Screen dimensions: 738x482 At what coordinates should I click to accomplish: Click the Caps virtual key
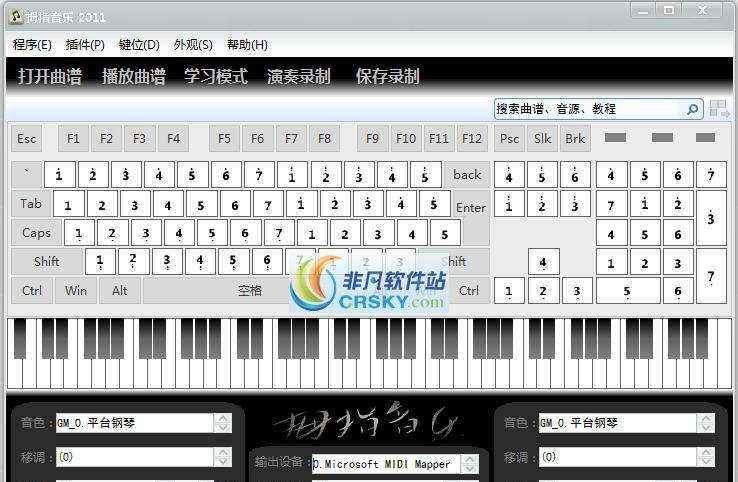click(x=36, y=233)
